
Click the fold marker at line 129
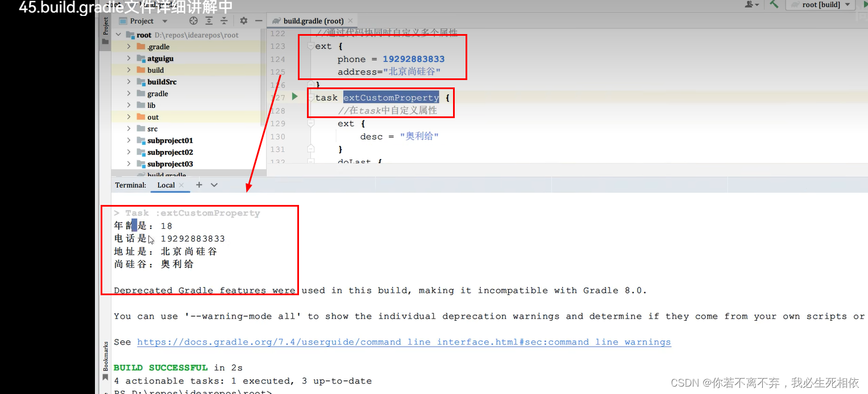coord(310,123)
